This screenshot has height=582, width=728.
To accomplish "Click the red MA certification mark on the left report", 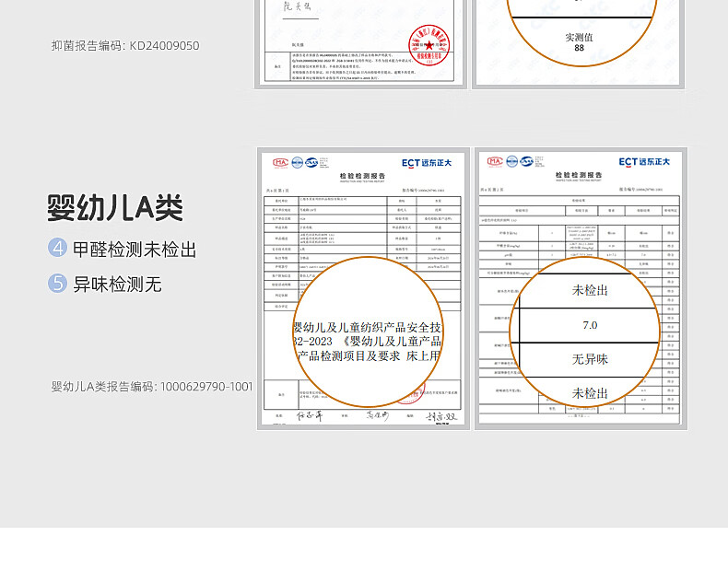I will pos(280,162).
